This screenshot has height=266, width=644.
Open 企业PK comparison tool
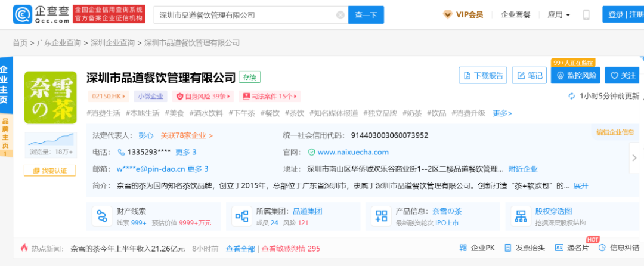(x=477, y=248)
